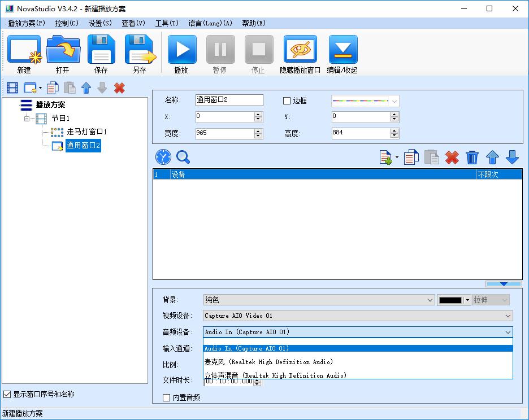Click the 新建 (New) toolbar icon
Image resolution: width=529 pixels, height=420 pixels.
(24, 50)
